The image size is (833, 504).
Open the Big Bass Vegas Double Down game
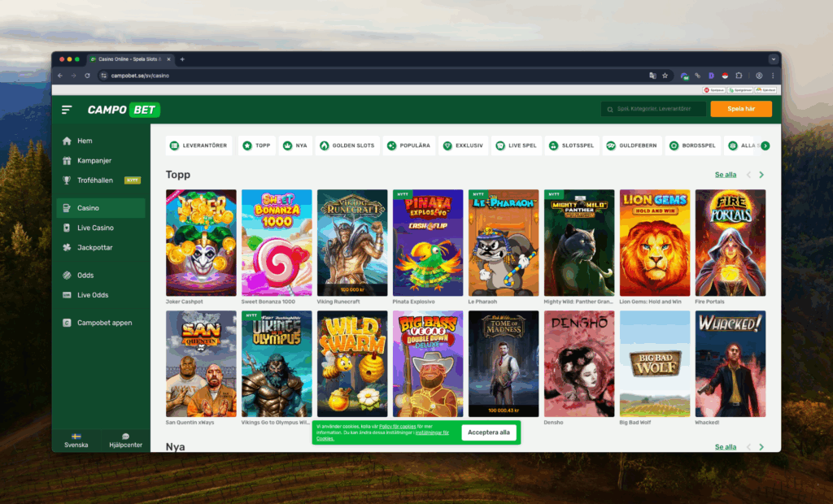[x=428, y=364]
